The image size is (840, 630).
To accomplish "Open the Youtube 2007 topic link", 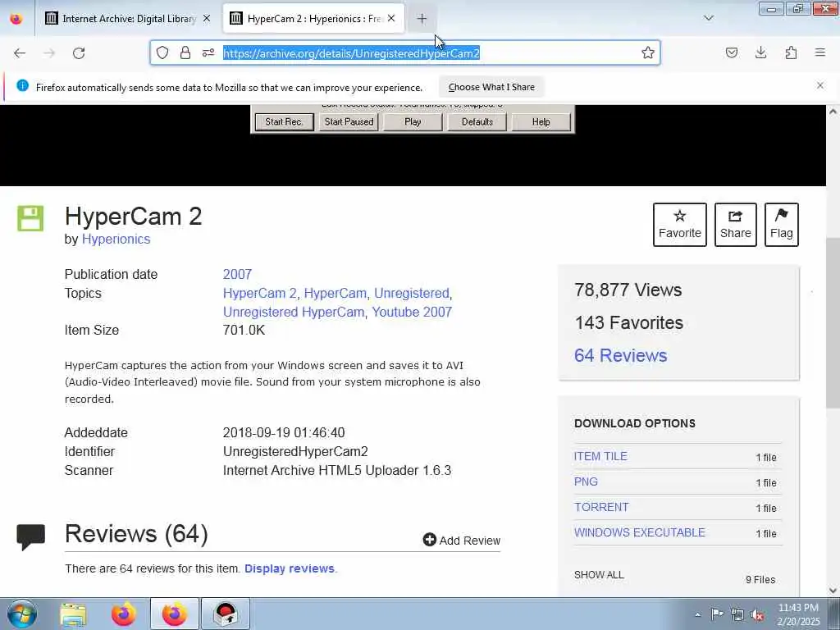I will (412, 312).
